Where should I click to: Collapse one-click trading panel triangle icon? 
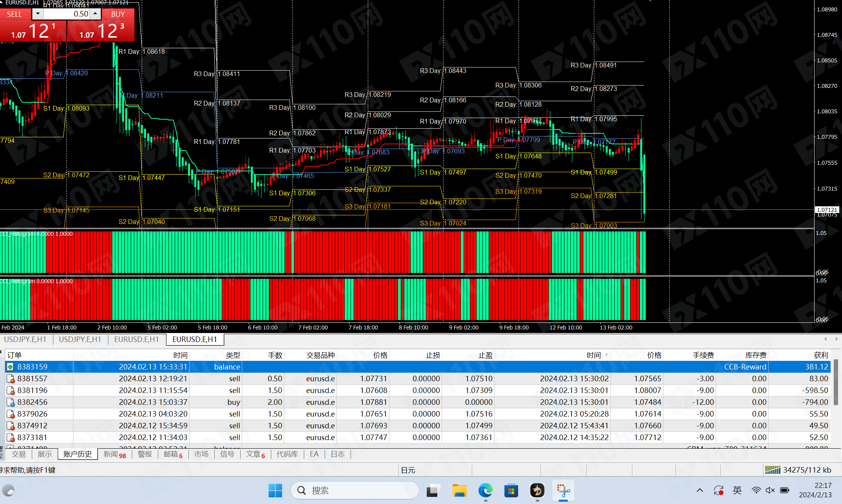click(x=2, y=2)
